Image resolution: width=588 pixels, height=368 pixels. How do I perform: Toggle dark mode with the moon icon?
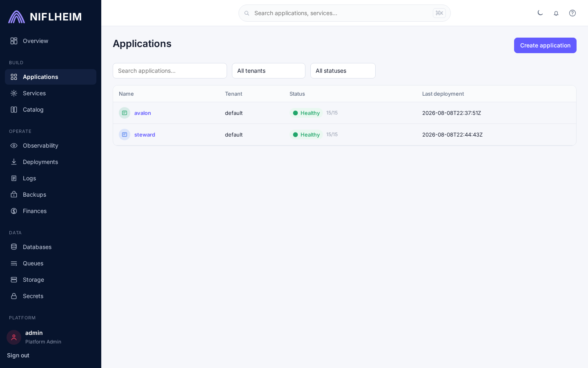[x=540, y=13]
